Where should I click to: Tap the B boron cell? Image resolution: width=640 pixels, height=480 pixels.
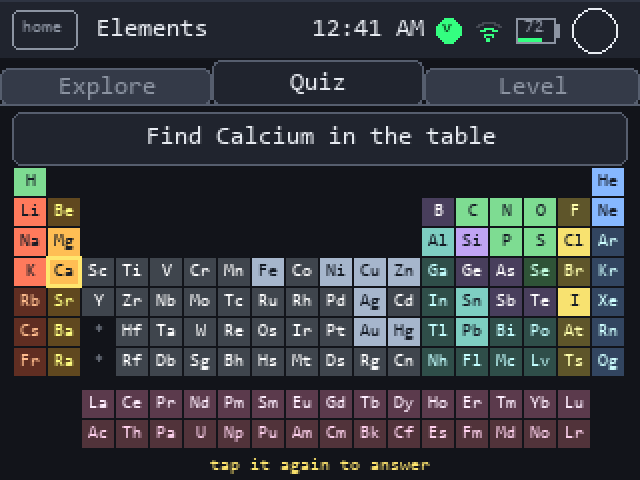438,212
